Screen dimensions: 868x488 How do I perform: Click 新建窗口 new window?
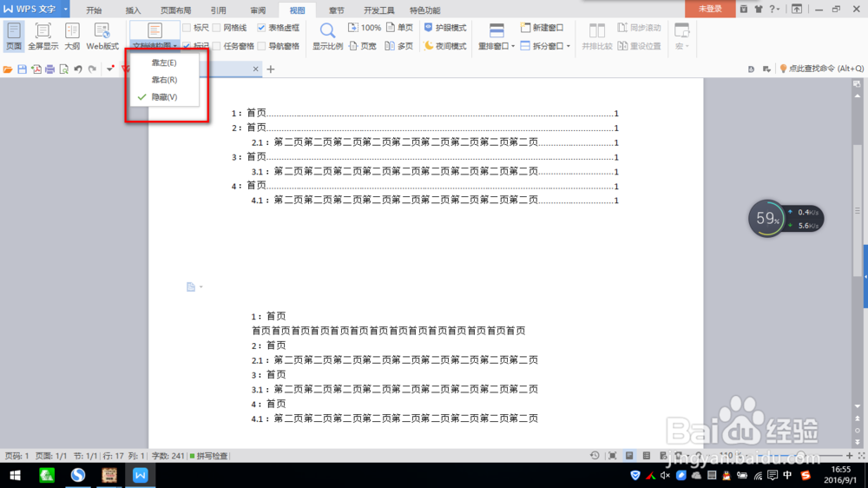tap(542, 28)
